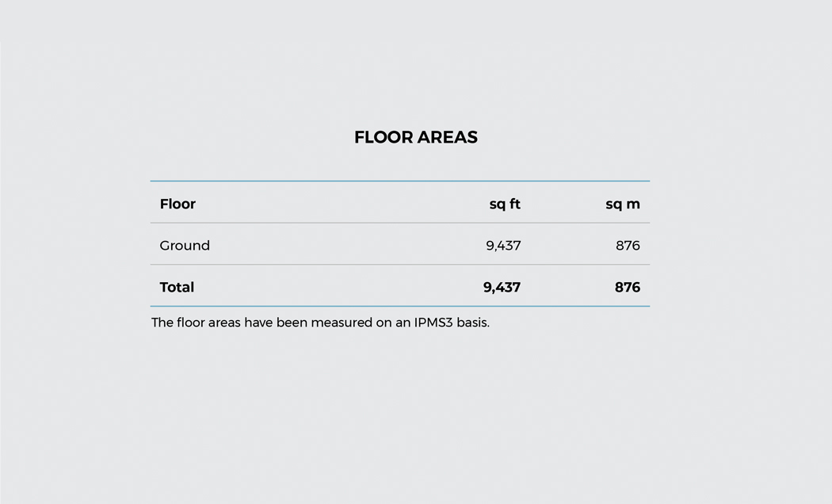Click the word basis in footnote
This screenshot has height=504, width=832.
(473, 323)
